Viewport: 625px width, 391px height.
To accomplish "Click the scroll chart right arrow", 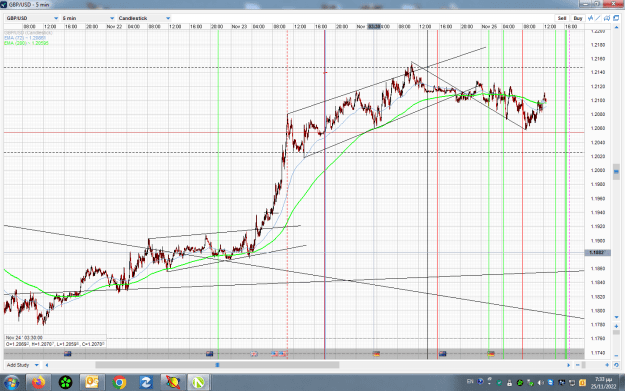I will point(568,365).
